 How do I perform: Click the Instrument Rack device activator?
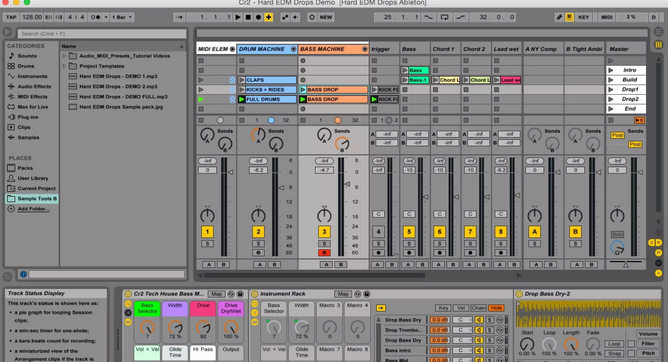[x=255, y=294]
